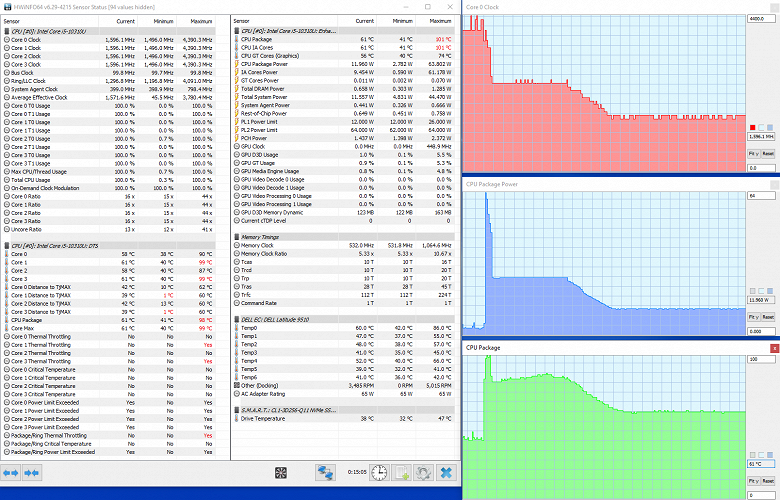Open the fan control icon
The height and width of the screenshot is (500, 780).
click(x=281, y=473)
